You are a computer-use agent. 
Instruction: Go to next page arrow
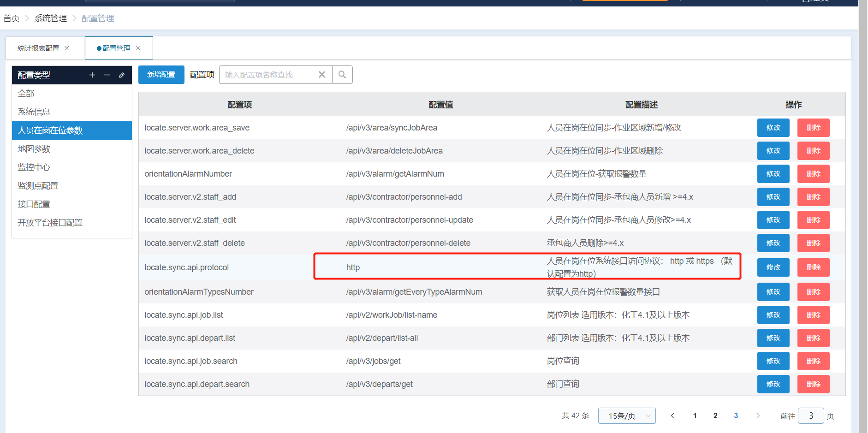pos(758,415)
